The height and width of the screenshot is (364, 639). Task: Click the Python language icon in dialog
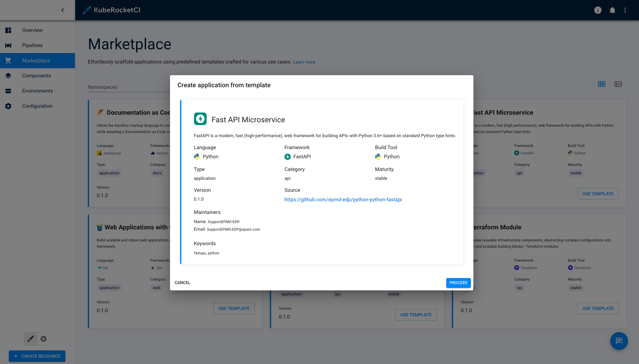pyautogui.click(x=197, y=156)
